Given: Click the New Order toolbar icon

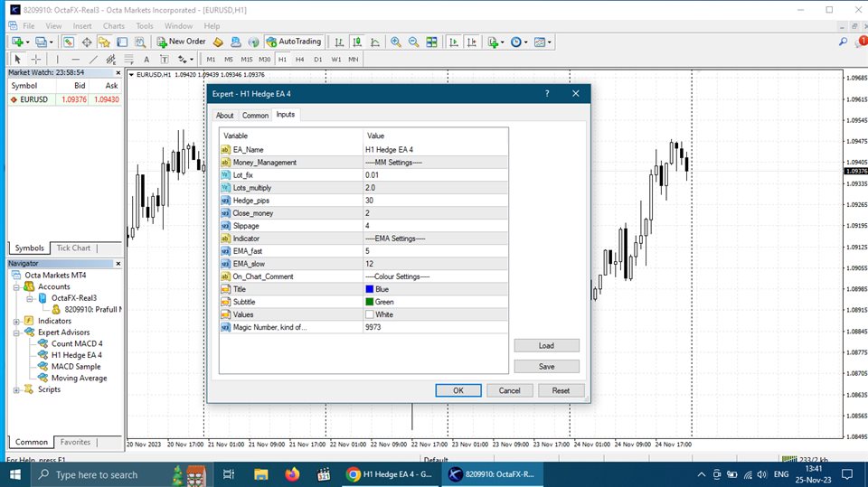Looking at the screenshot, I should click(x=181, y=42).
